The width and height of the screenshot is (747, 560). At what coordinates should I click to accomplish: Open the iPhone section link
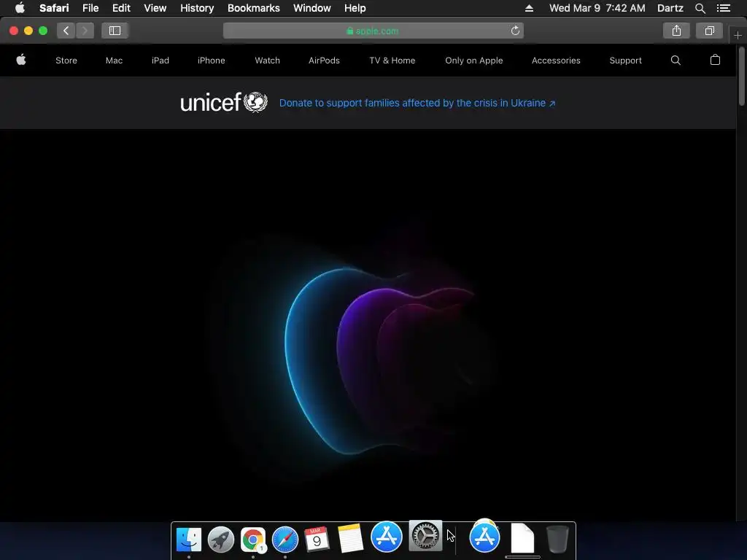coord(211,61)
